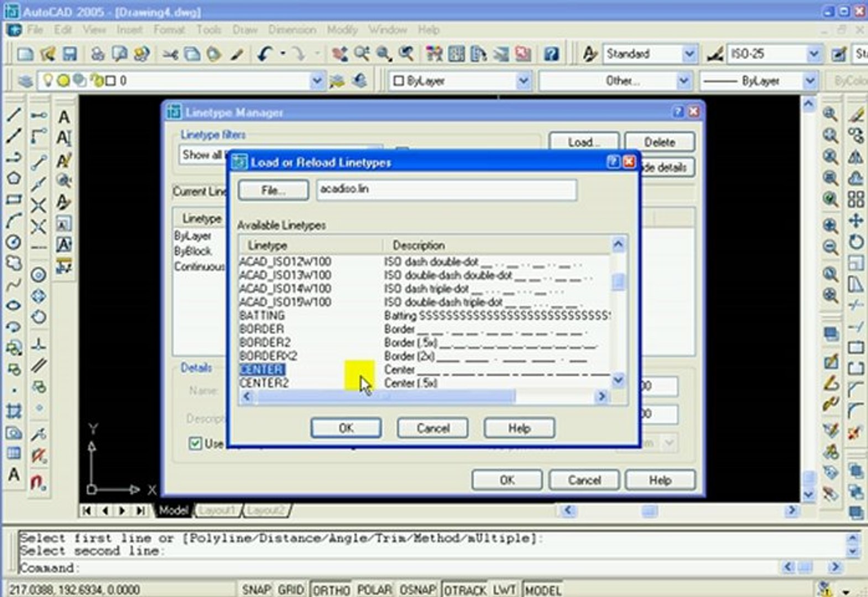Open the lineweight control ByLayer dropdown
Image resolution: width=868 pixels, height=597 pixels.
point(810,81)
